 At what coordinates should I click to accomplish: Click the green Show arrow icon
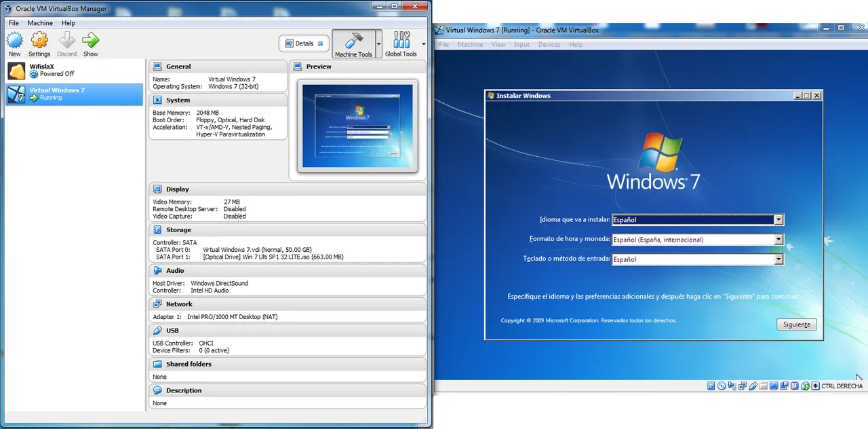pyautogui.click(x=90, y=40)
